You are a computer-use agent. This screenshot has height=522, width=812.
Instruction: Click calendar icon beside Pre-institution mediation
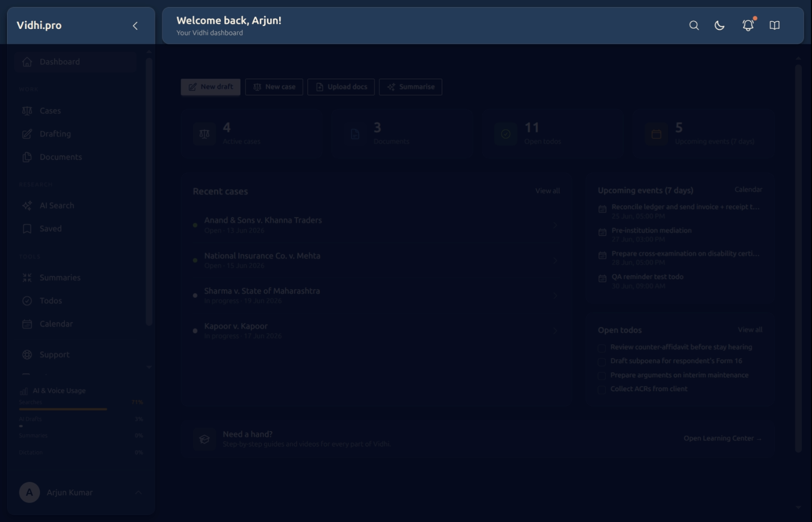click(x=602, y=233)
